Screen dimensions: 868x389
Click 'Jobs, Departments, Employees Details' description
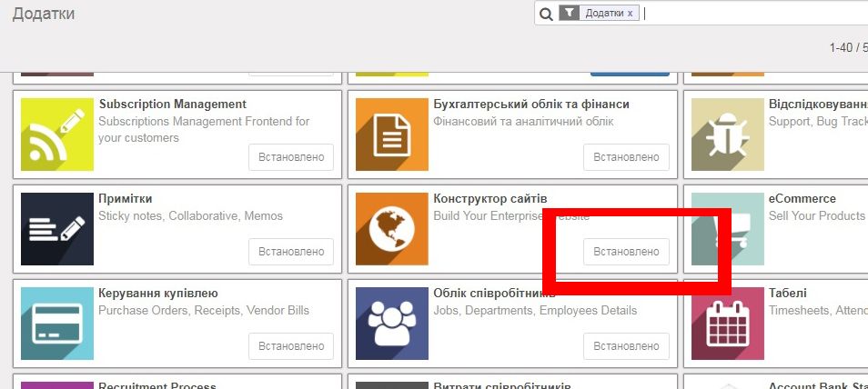(535, 311)
